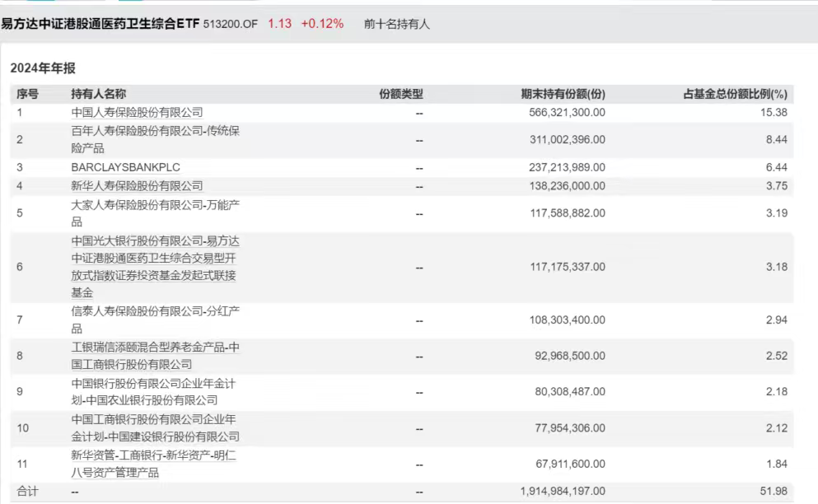Open holder link 中国光大银行股份有限公司-易方达联接基金
818x504 pixels.
(x=156, y=267)
